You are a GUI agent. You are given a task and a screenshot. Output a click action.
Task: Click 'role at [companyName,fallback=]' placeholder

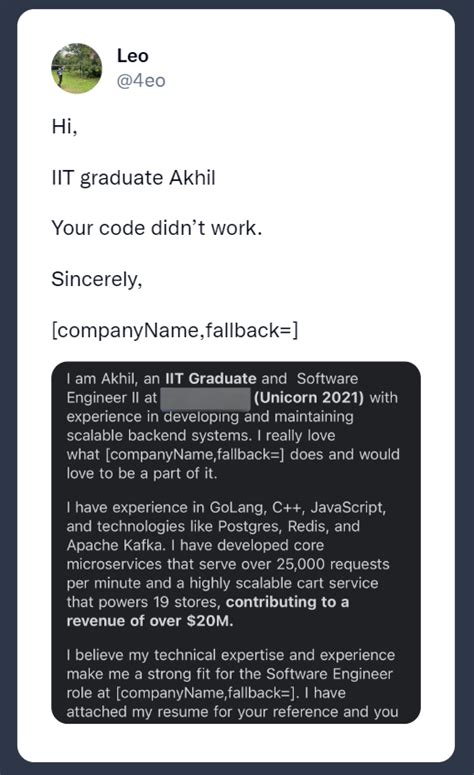pos(183,693)
